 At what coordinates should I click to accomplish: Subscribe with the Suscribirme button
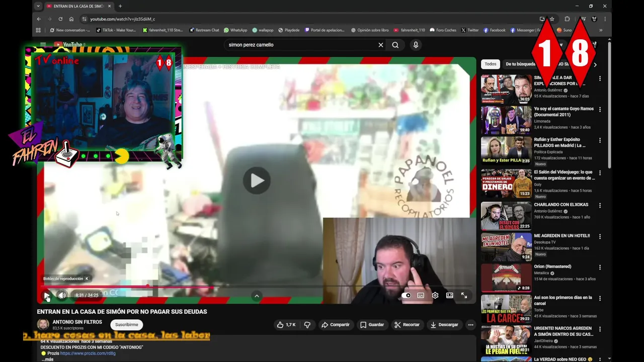(x=126, y=325)
